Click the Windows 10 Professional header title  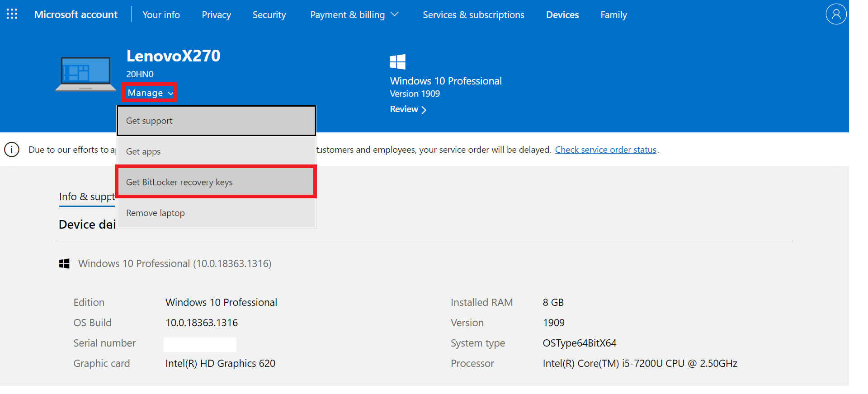pyautogui.click(x=446, y=81)
